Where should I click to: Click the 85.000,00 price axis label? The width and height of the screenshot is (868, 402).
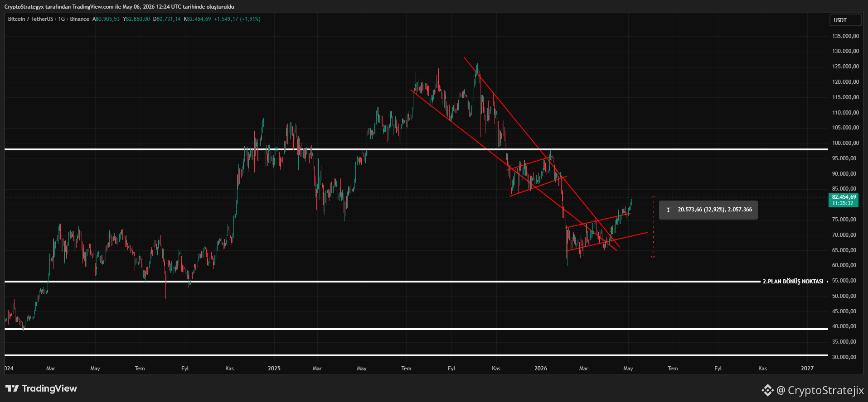tap(844, 189)
